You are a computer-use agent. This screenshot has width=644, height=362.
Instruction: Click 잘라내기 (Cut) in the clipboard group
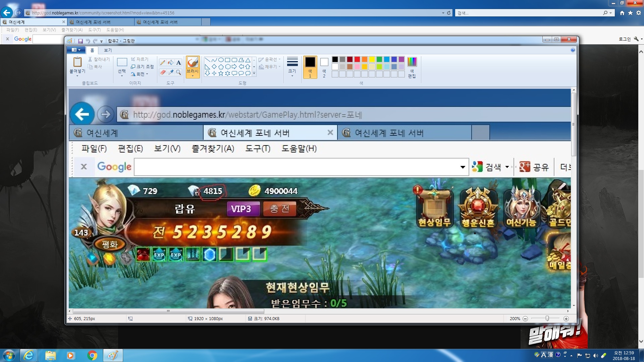99,59
